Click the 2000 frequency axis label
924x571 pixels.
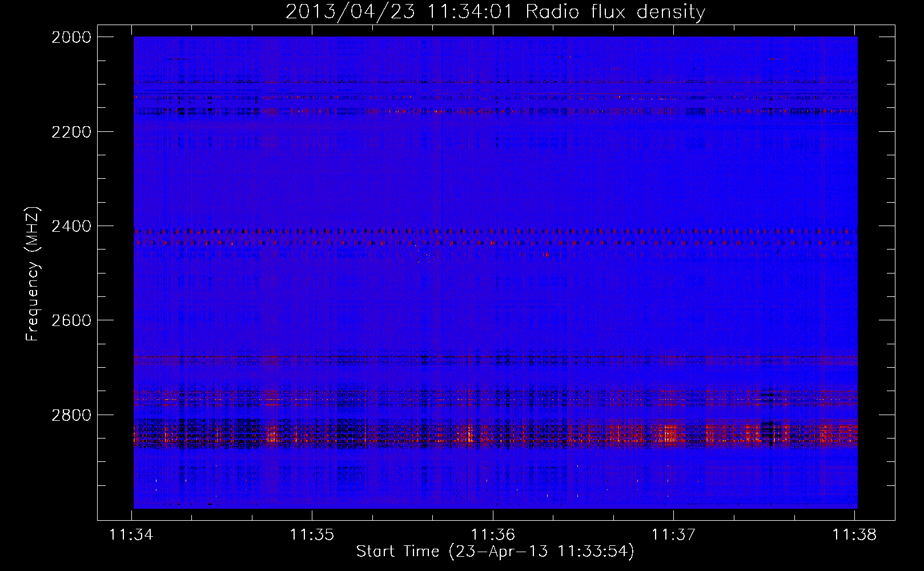click(x=71, y=37)
